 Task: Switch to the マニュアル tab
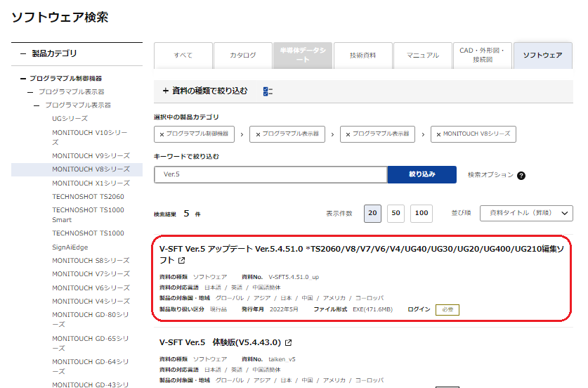422,56
